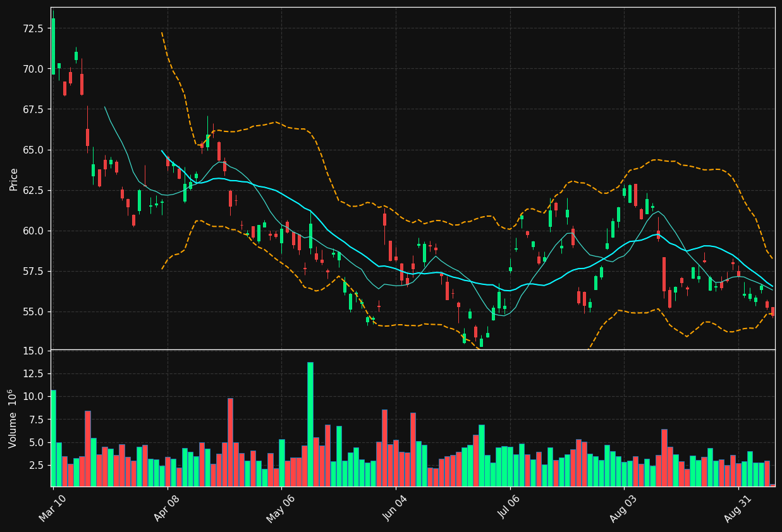Click the 15.0 volume tick label
The width and height of the screenshot is (782, 532).
point(33,351)
